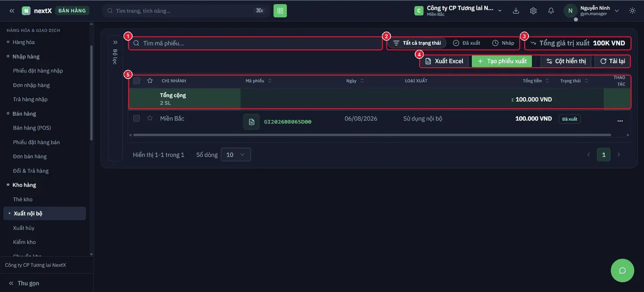Open settings gear in top bar
Viewport: 644px width, 292px height.
click(x=533, y=11)
